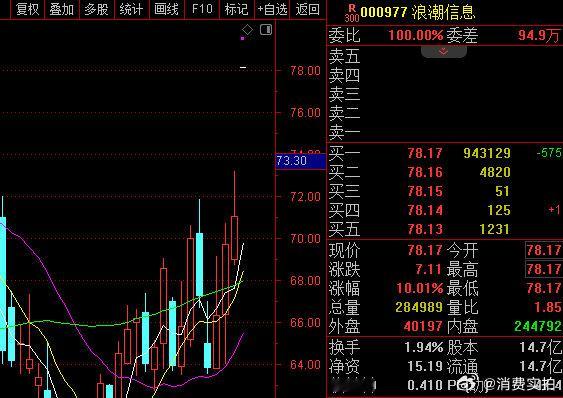Click the 卖三 ask row label
This screenshot has height=398, width=563.
click(344, 94)
